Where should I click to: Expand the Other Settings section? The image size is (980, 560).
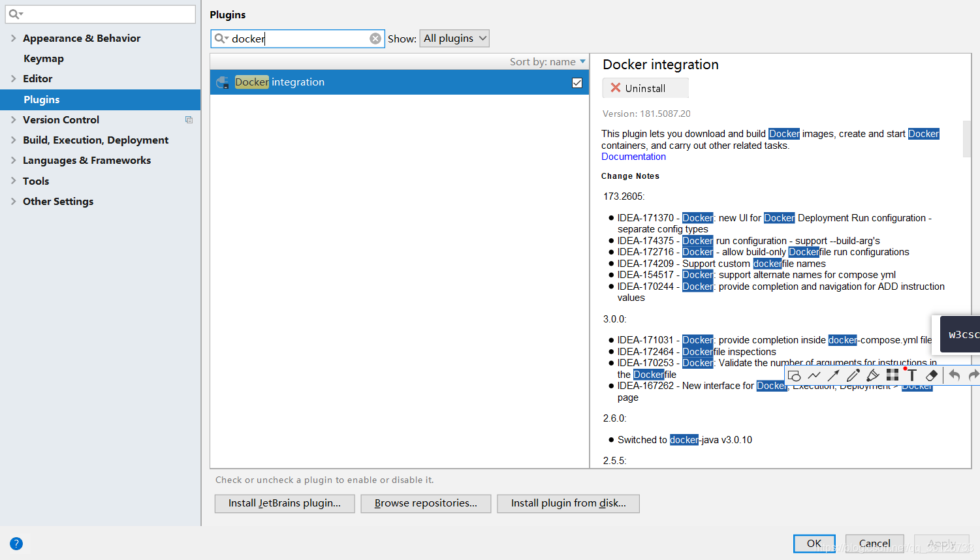point(13,201)
